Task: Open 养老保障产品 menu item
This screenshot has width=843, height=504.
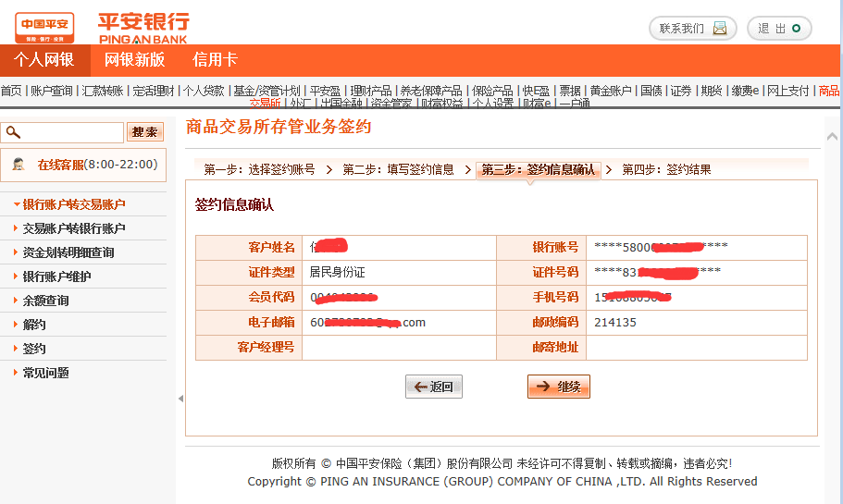Action: [431, 91]
